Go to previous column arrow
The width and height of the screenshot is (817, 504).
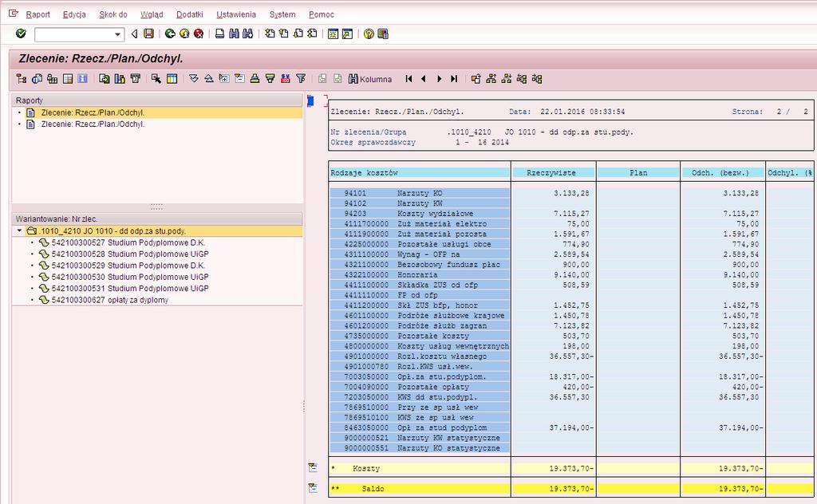[424, 79]
